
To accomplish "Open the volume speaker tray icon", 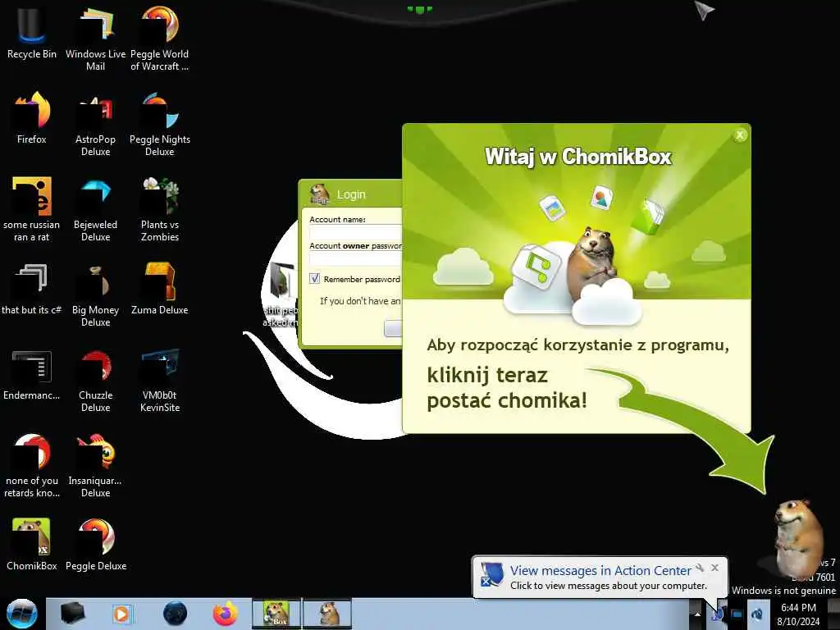I will pyautogui.click(x=757, y=614).
